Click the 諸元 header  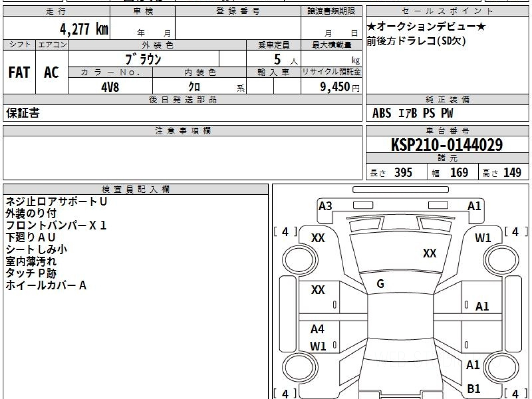click(x=448, y=159)
